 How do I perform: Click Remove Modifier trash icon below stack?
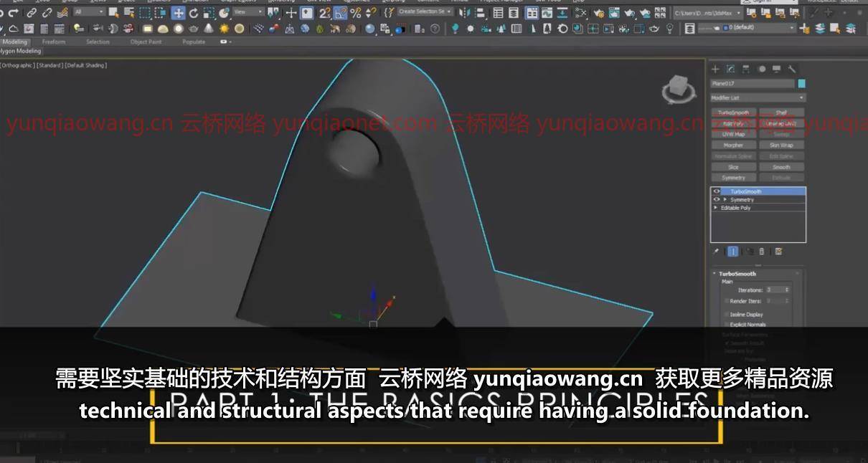(762, 252)
